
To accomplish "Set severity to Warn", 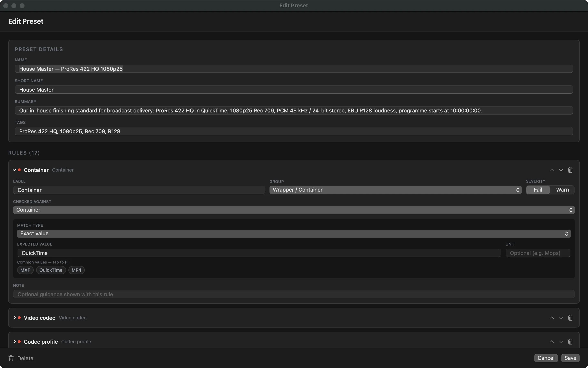I will click(562, 190).
